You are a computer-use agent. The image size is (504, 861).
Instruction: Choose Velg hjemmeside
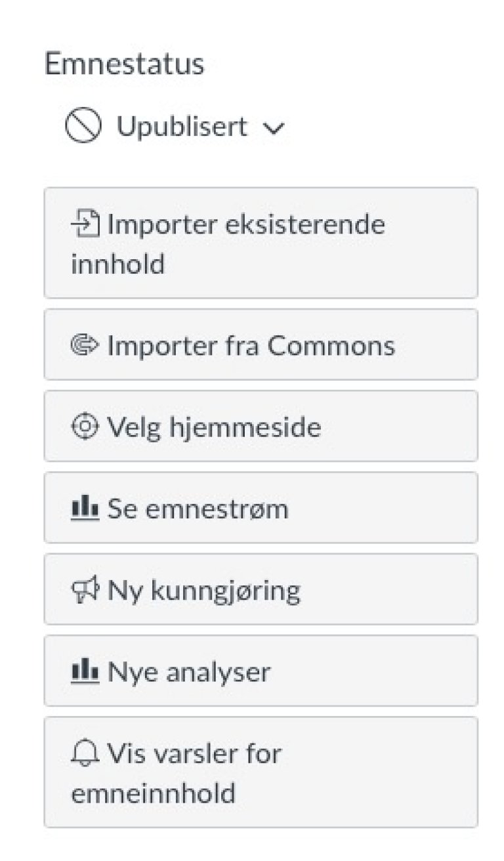(x=261, y=427)
